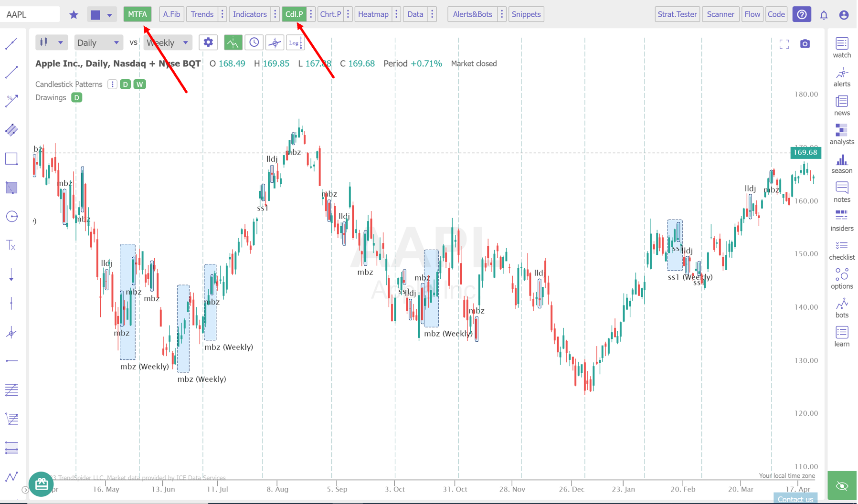Toggle the Log scale button
858x504 pixels.
[295, 42]
